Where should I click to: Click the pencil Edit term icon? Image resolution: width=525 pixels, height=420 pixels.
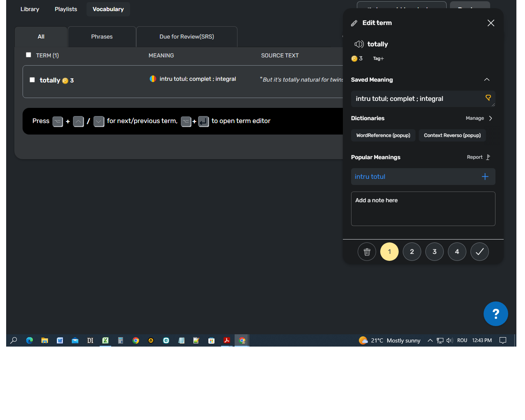[354, 23]
